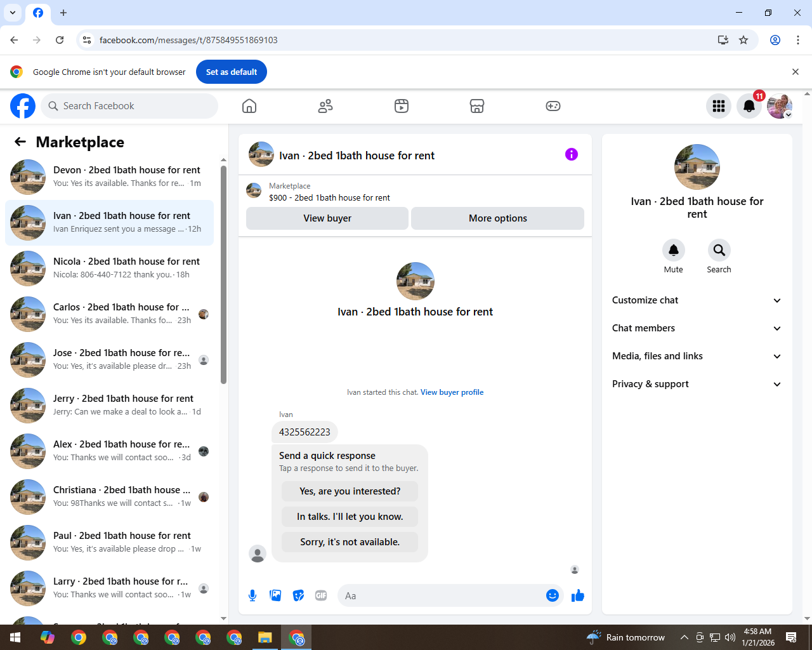The height and width of the screenshot is (650, 812).
Task: Click the conversation list scrollbar
Action: point(223,275)
